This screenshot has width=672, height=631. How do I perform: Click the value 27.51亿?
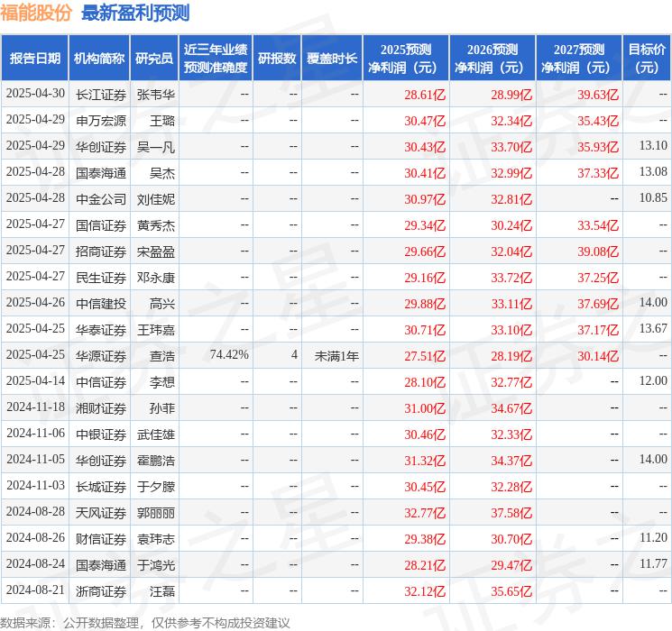point(425,356)
